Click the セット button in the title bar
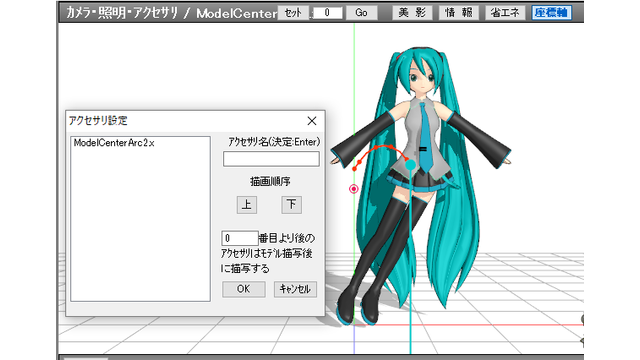 (x=293, y=13)
